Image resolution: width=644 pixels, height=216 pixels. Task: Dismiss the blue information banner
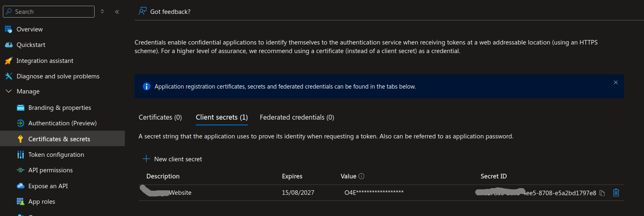coord(616,82)
